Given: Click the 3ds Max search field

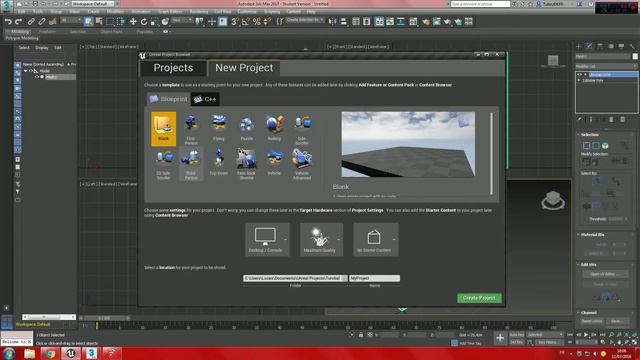Looking at the screenshot, I should point(480,4).
